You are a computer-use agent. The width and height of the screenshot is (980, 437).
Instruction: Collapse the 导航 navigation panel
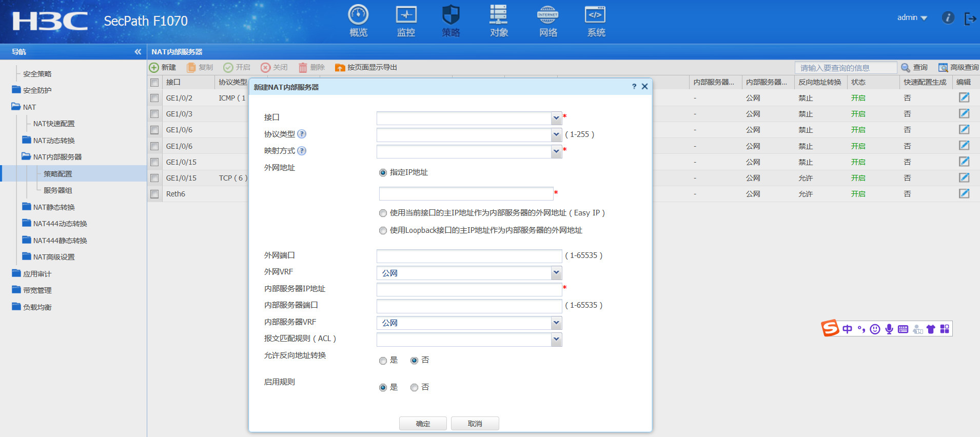tap(138, 52)
